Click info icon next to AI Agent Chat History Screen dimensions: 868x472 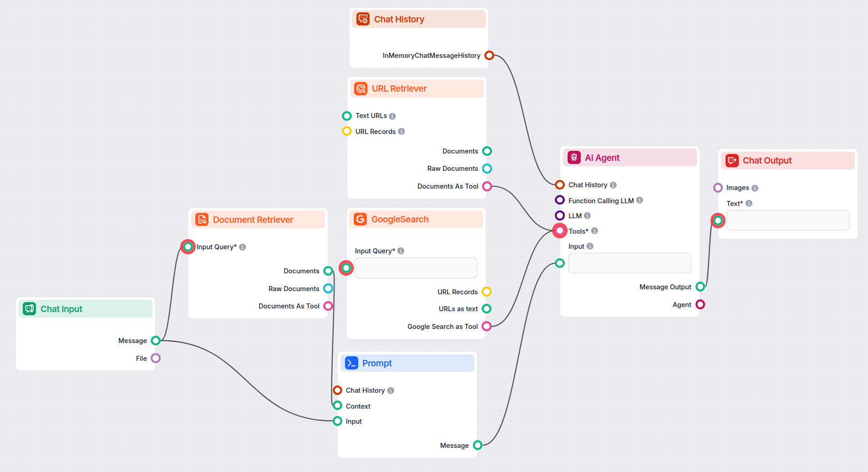pyautogui.click(x=613, y=185)
